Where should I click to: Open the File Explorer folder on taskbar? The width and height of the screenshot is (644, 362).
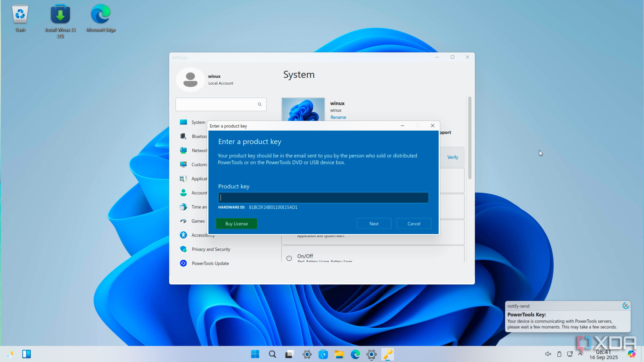(x=339, y=354)
